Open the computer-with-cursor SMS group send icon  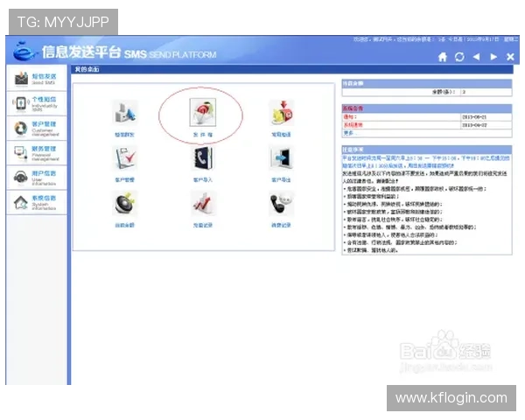tap(124, 113)
